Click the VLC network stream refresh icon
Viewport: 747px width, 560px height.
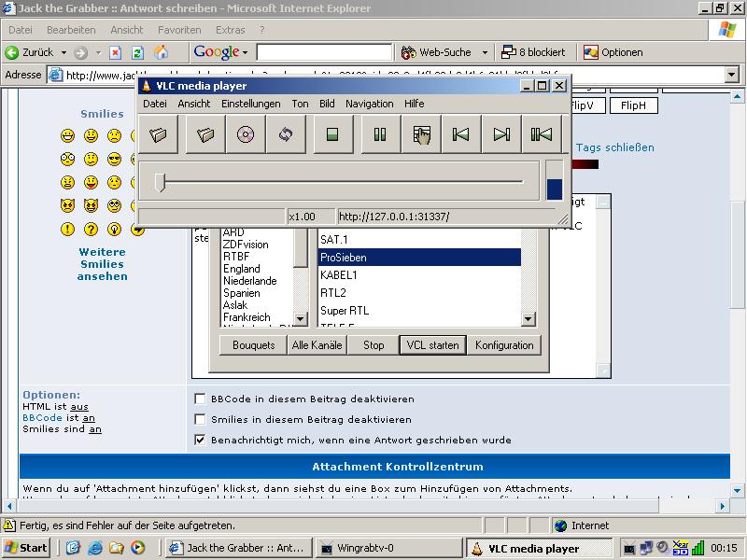pyautogui.click(x=286, y=134)
